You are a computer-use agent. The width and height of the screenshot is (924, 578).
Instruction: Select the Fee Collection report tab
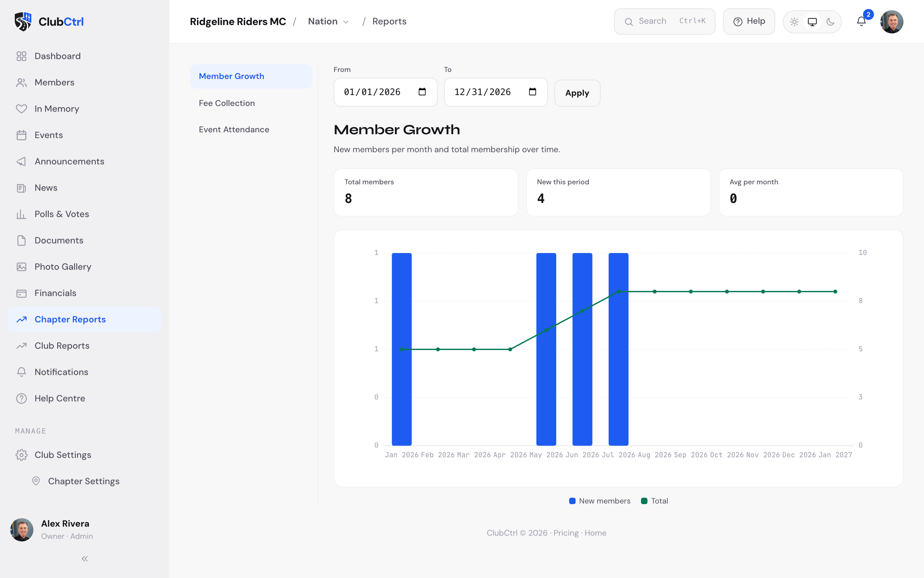tap(251, 103)
